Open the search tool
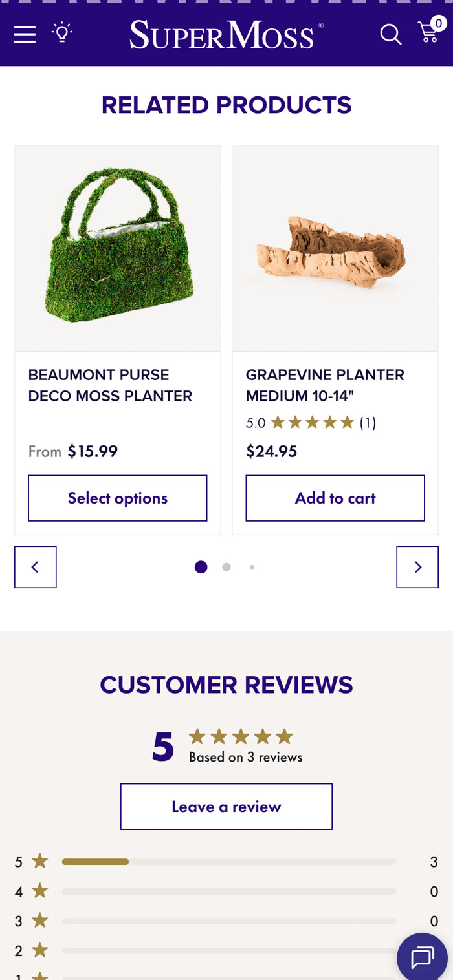Viewport: 453px width, 980px height. pos(390,36)
